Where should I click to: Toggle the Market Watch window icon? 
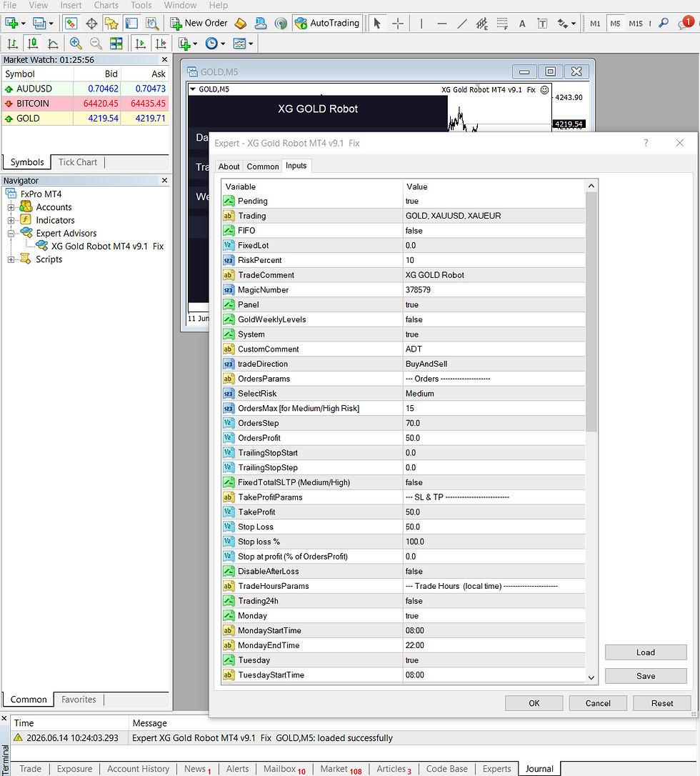coord(71,24)
